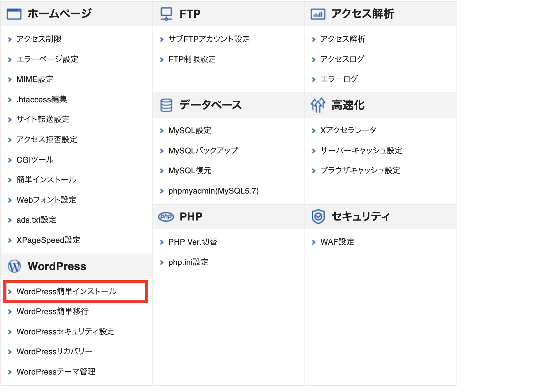Open ads.txt設定
Viewport: 538px width, 392px height.
coord(36,220)
